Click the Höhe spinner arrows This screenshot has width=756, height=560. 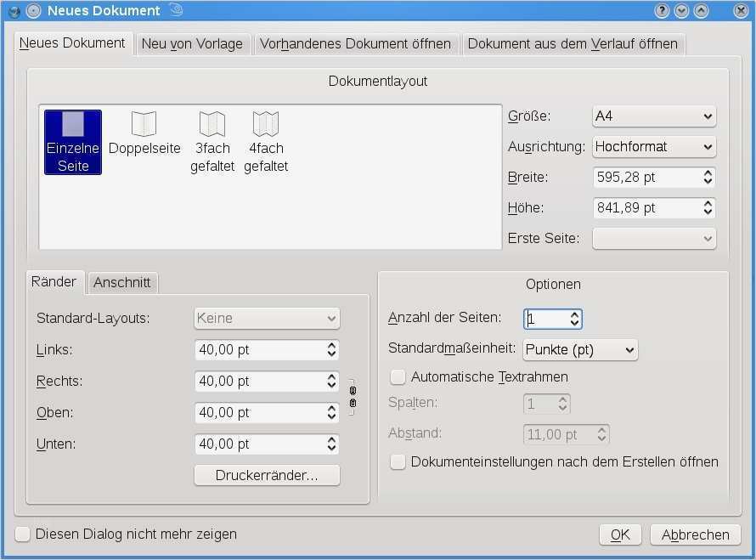(x=708, y=208)
